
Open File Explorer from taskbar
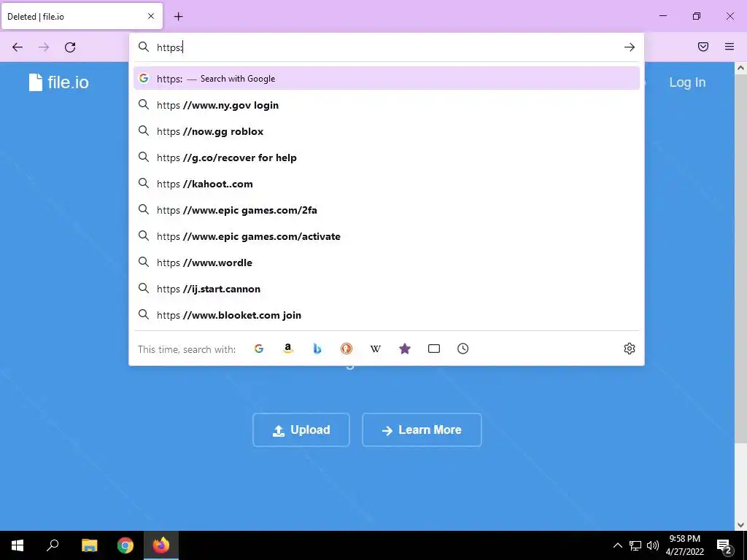pyautogui.click(x=89, y=545)
